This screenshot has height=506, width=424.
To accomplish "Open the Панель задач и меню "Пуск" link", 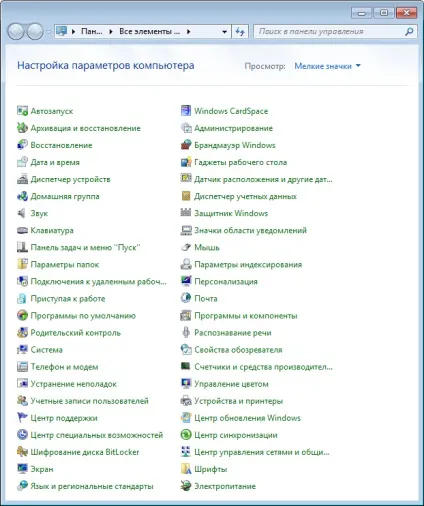I will [x=85, y=247].
